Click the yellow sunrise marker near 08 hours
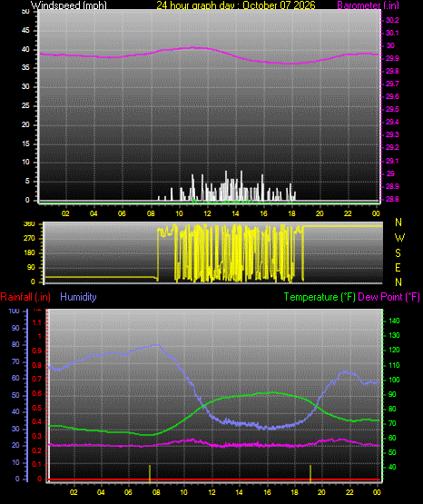This screenshot has width=423, height=504. point(150,473)
